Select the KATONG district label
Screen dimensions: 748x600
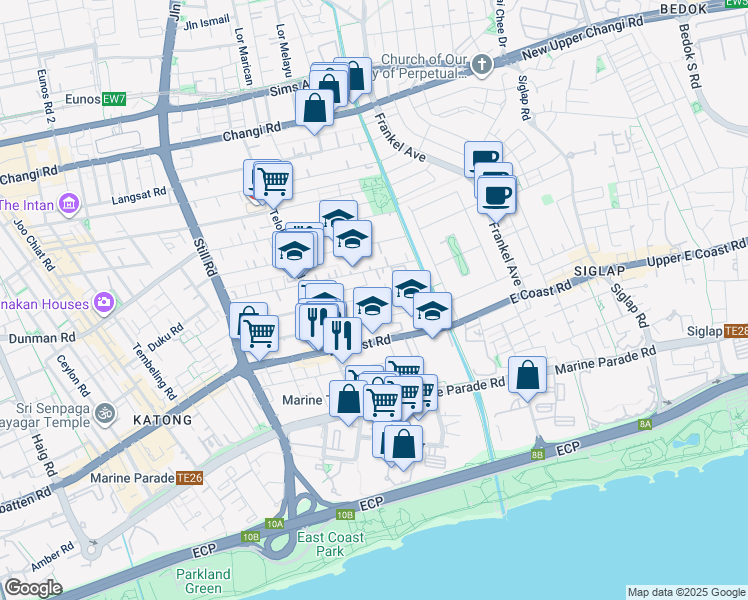[163, 420]
